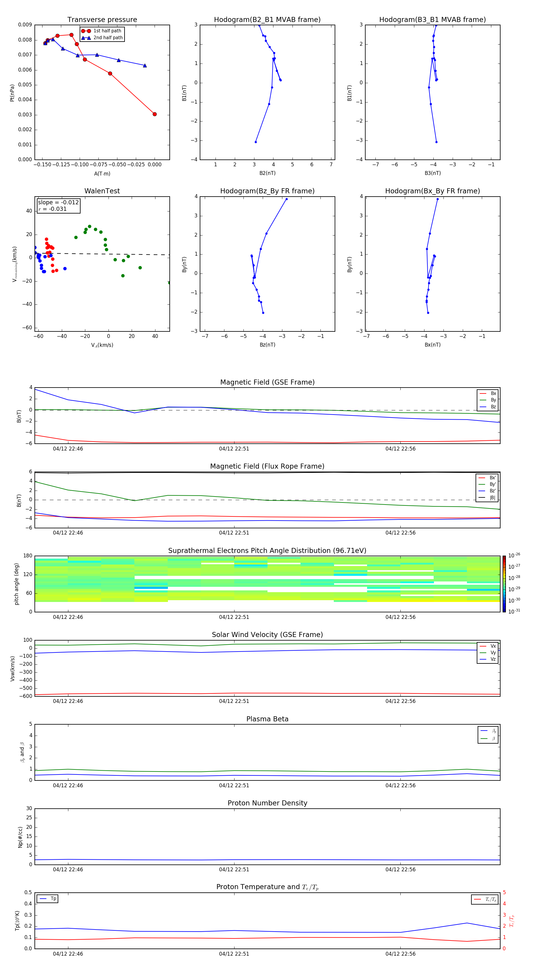Viewport: 535px width, 980px height.
Task: Click the slope and r text box in WalenTest
Action: (58, 206)
